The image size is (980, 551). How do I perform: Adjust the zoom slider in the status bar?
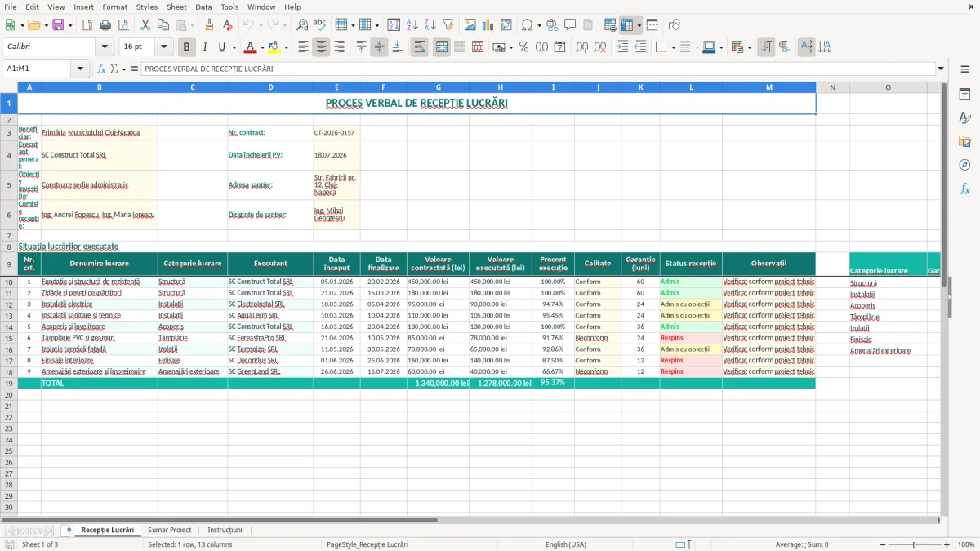[914, 544]
